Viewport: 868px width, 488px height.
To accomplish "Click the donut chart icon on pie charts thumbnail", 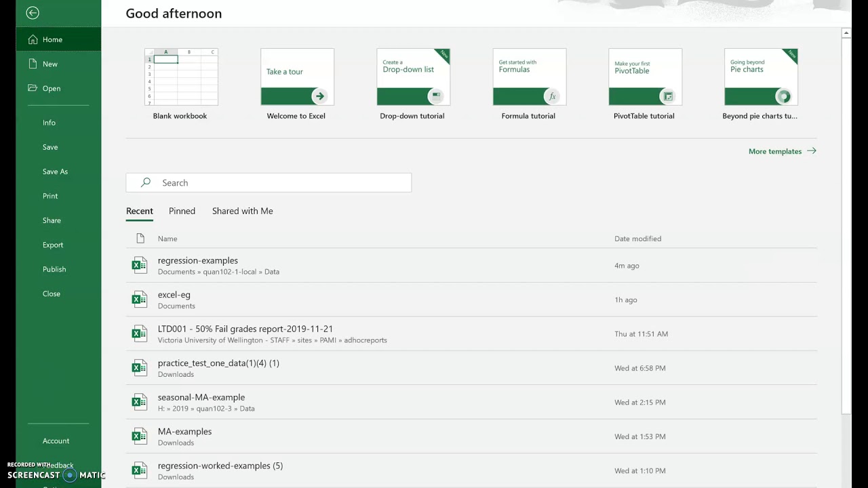I will [784, 96].
